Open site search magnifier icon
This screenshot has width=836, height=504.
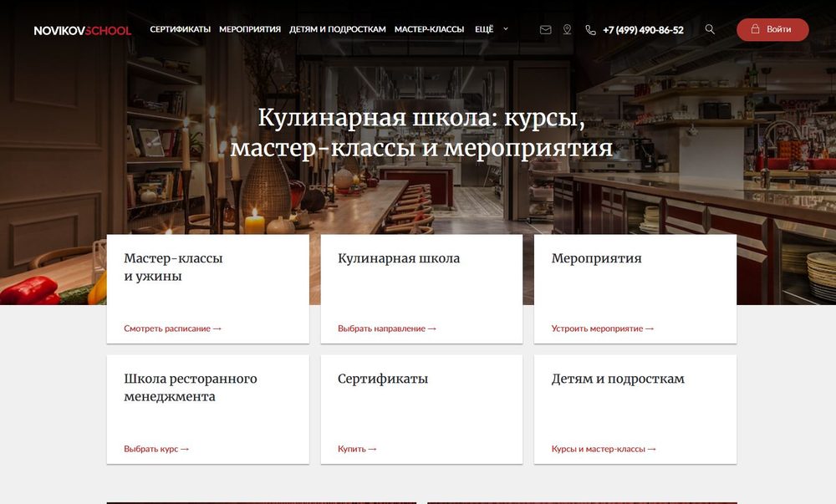coord(710,29)
